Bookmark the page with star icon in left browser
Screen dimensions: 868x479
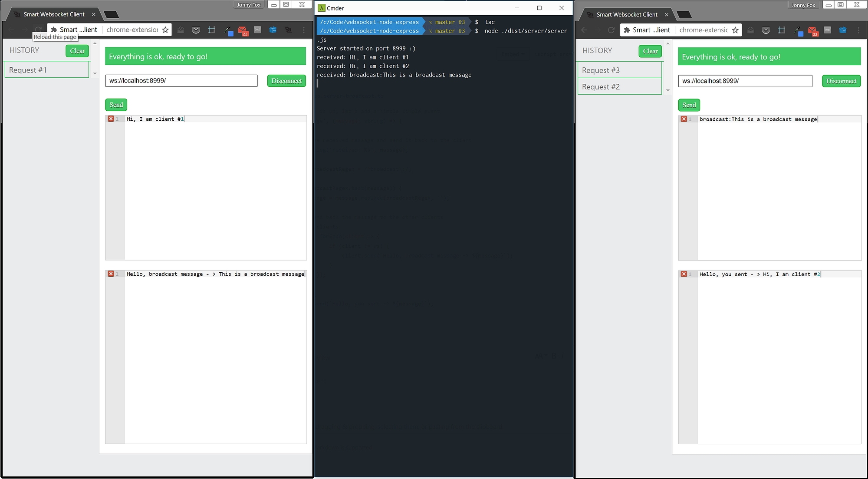click(165, 30)
